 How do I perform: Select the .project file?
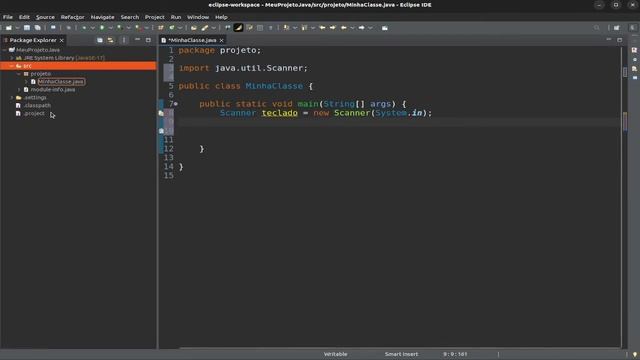point(34,113)
